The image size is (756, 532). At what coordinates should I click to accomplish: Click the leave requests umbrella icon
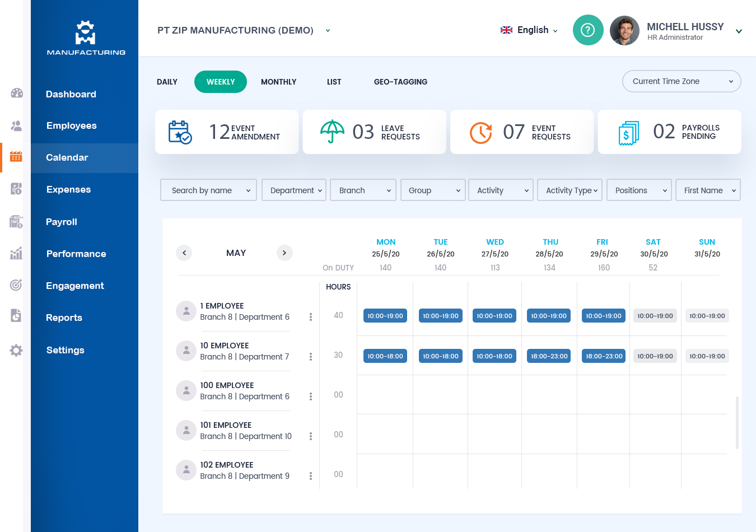click(x=332, y=132)
